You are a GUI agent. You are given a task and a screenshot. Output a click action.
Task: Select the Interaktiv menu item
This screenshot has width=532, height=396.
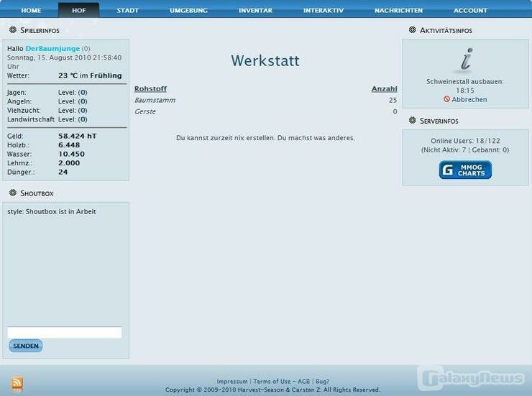[x=323, y=11]
